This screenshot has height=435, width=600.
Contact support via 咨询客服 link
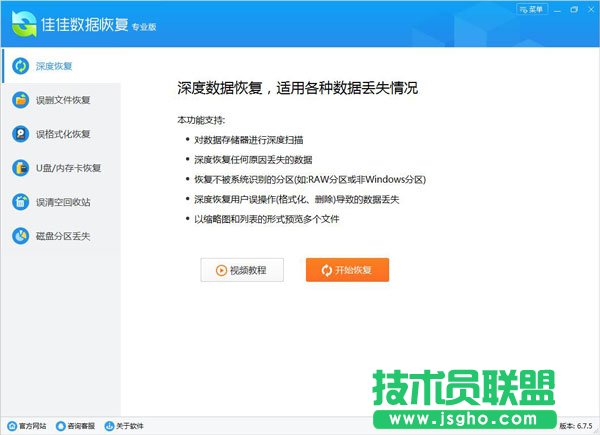(x=75, y=426)
